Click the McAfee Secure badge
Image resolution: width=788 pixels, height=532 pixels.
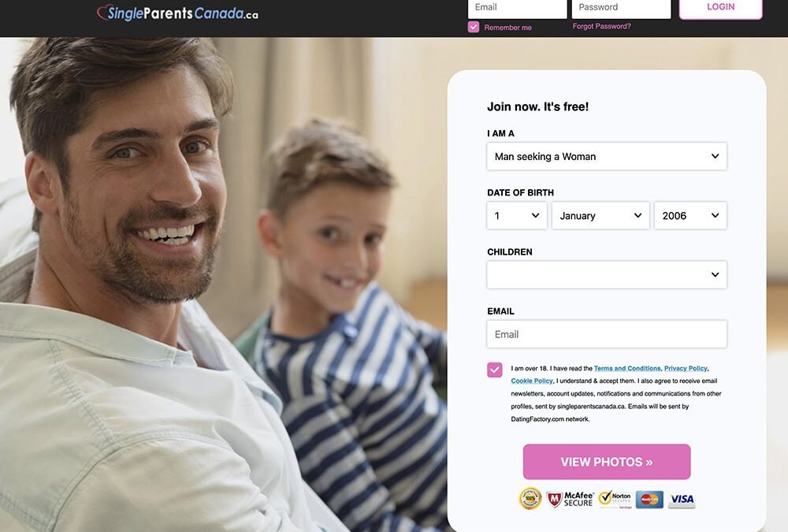[x=570, y=499]
